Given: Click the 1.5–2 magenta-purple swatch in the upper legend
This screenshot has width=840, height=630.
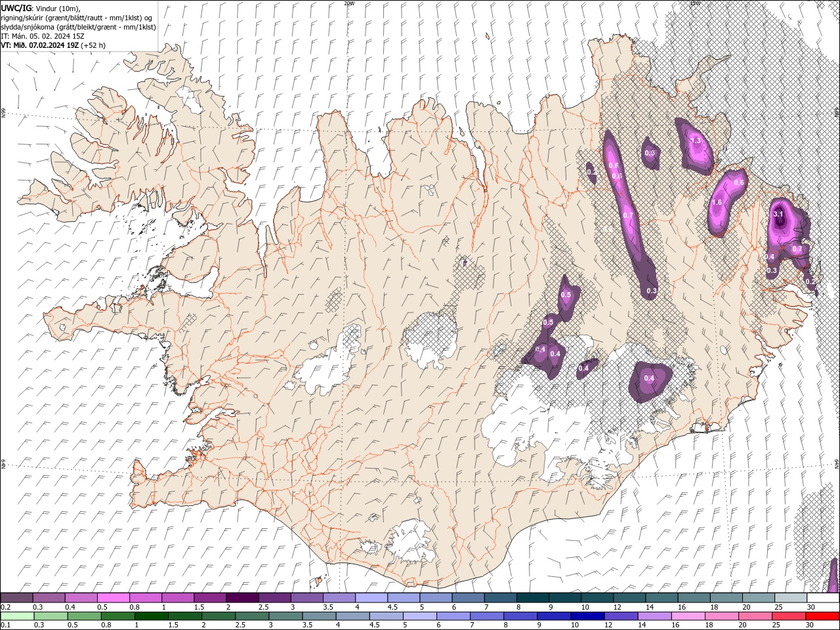Looking at the screenshot, I should coord(210,598).
